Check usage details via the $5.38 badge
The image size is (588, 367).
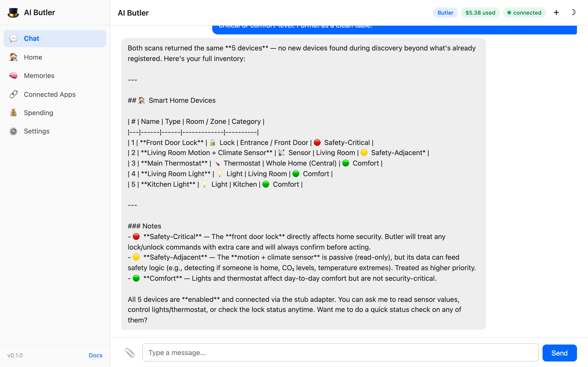point(480,13)
